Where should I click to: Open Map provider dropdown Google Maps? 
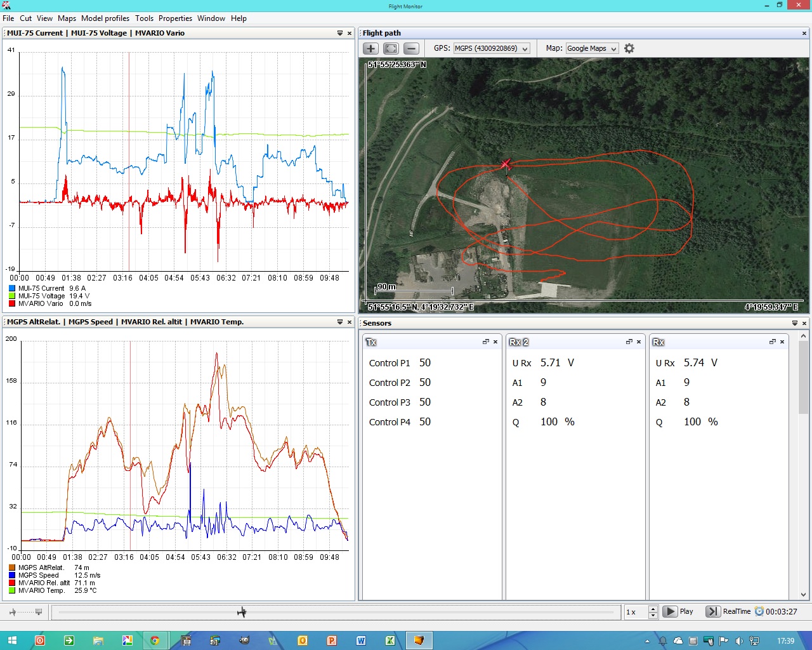(592, 48)
